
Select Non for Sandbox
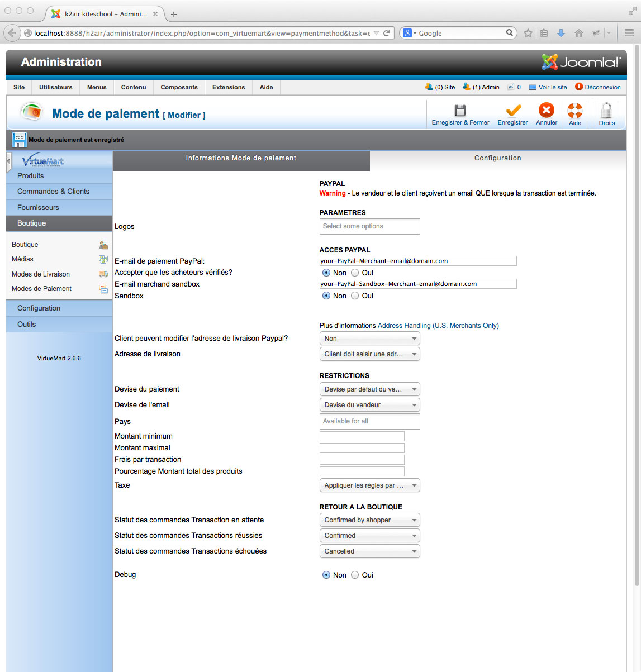[326, 296]
